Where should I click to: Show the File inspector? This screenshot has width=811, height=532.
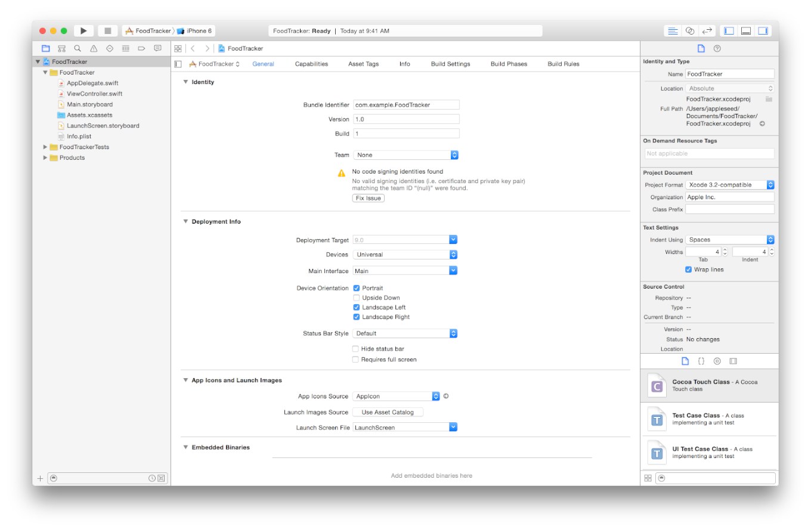pyautogui.click(x=701, y=48)
